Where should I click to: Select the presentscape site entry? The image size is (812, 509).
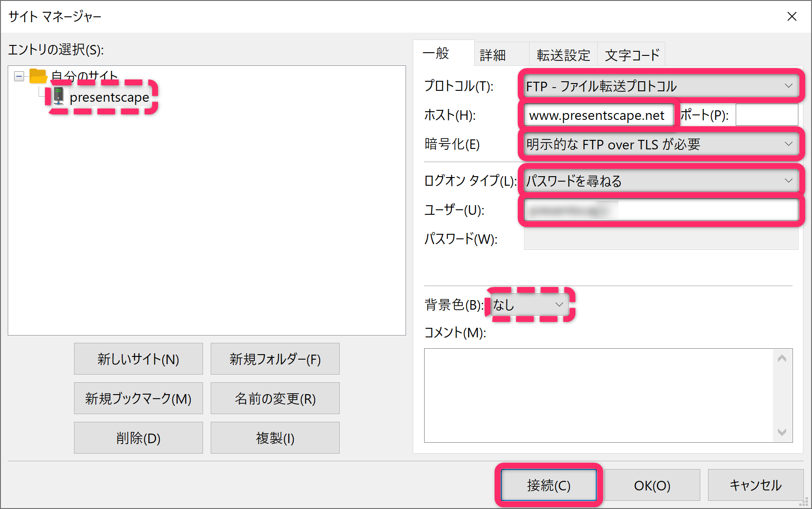[x=109, y=97]
